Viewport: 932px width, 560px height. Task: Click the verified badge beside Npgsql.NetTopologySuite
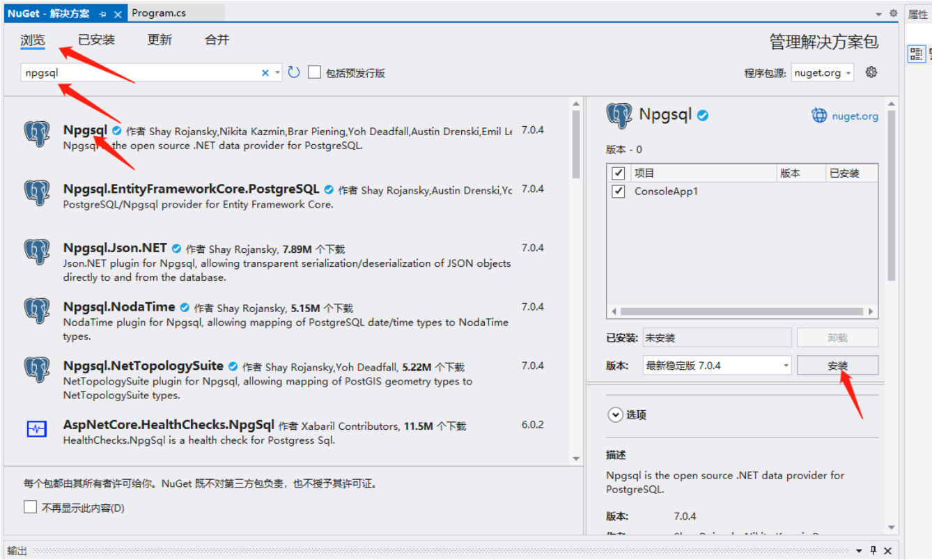[233, 366]
